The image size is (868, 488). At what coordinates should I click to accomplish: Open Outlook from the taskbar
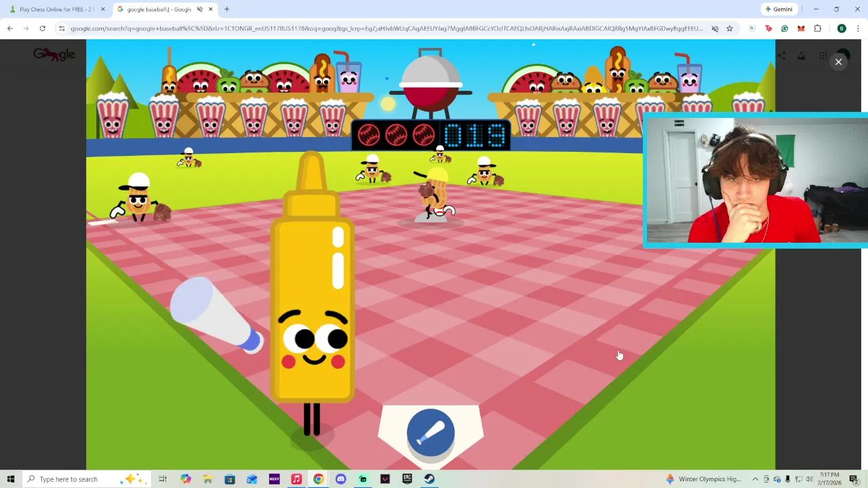(252, 479)
